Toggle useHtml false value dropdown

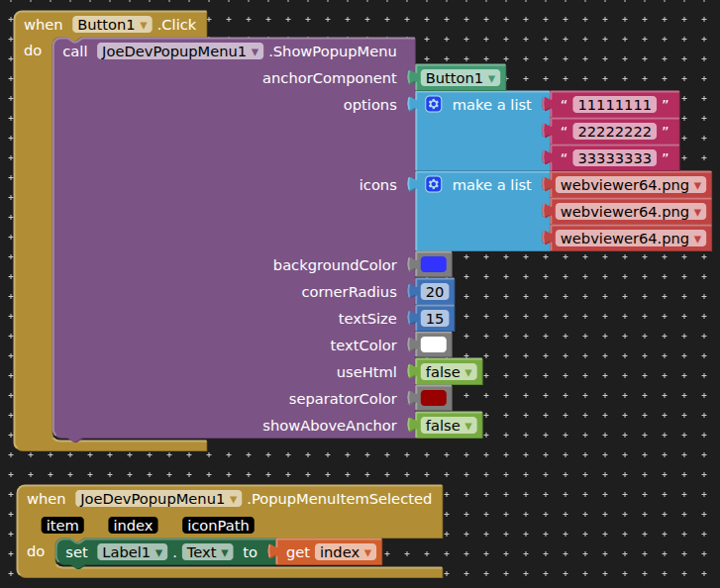[x=449, y=372]
